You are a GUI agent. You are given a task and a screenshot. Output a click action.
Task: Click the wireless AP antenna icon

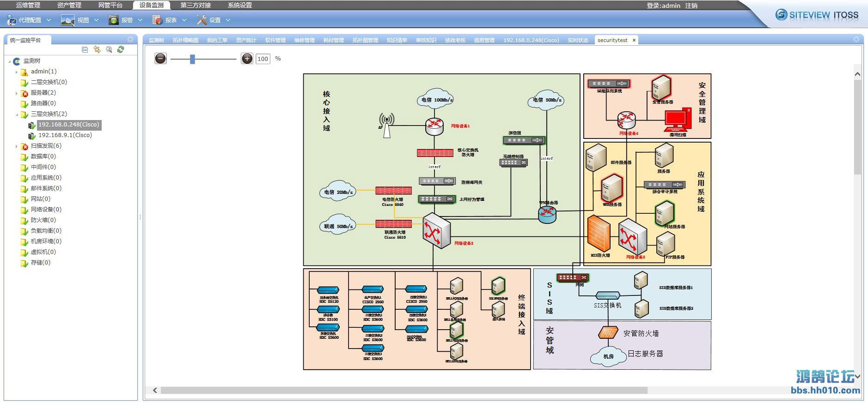[386, 125]
